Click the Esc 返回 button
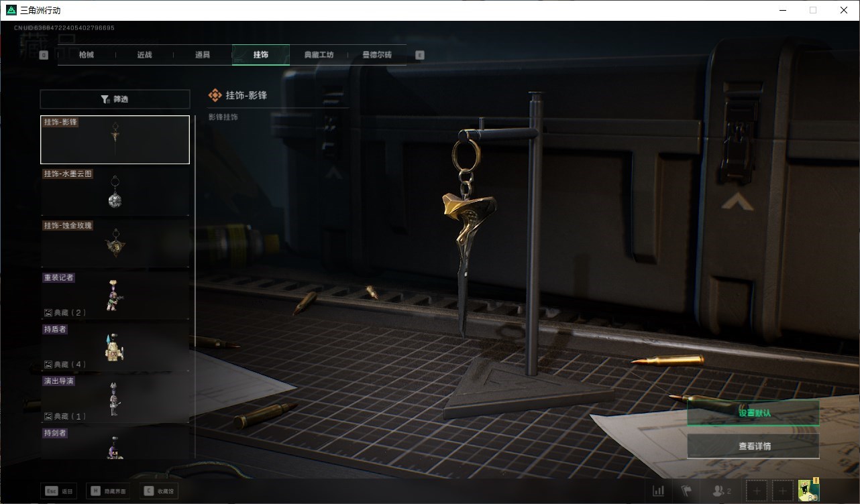Viewport: 860px width, 504px height. tap(60, 491)
